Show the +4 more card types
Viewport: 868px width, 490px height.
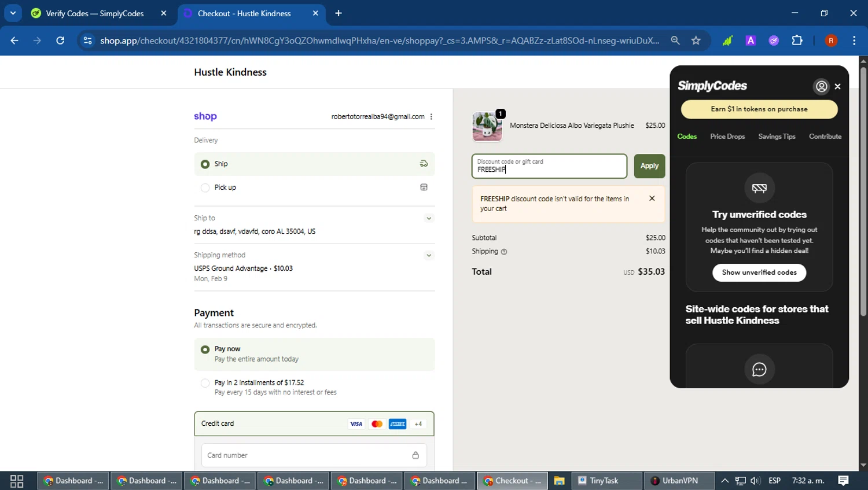418,424
